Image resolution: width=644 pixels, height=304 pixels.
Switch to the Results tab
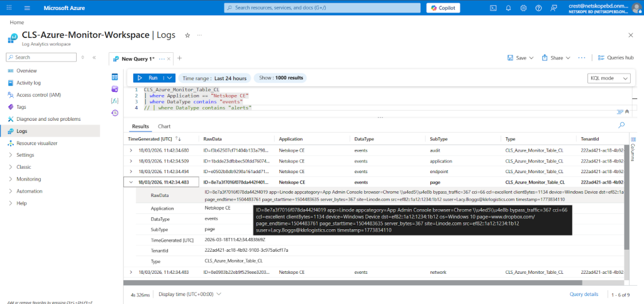[140, 127]
